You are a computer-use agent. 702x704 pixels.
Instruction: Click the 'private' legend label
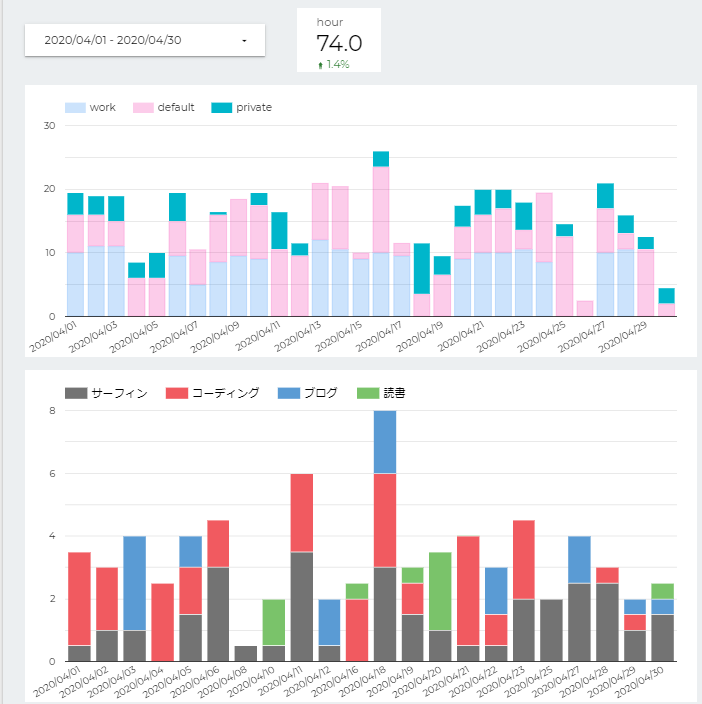point(254,107)
